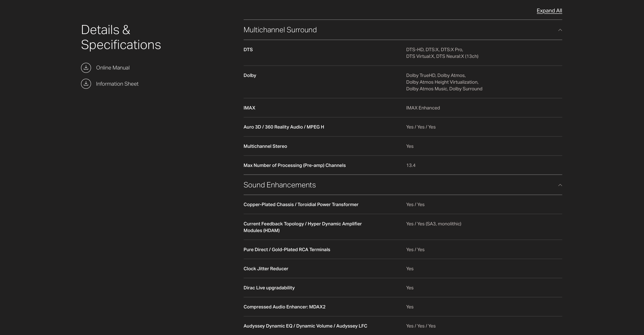This screenshot has height=335, width=644.
Task: Click the Multichannel Stereo label
Action: point(265,146)
